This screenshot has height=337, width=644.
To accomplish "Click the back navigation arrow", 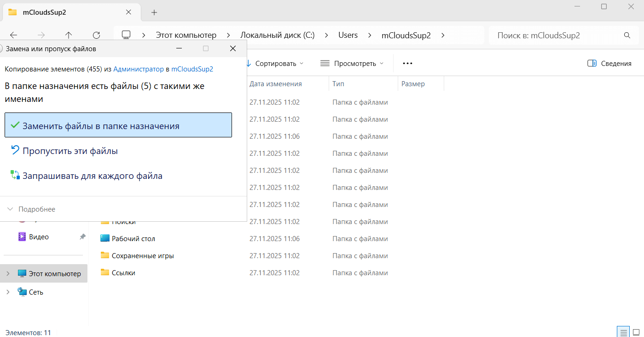I will 13,35.
